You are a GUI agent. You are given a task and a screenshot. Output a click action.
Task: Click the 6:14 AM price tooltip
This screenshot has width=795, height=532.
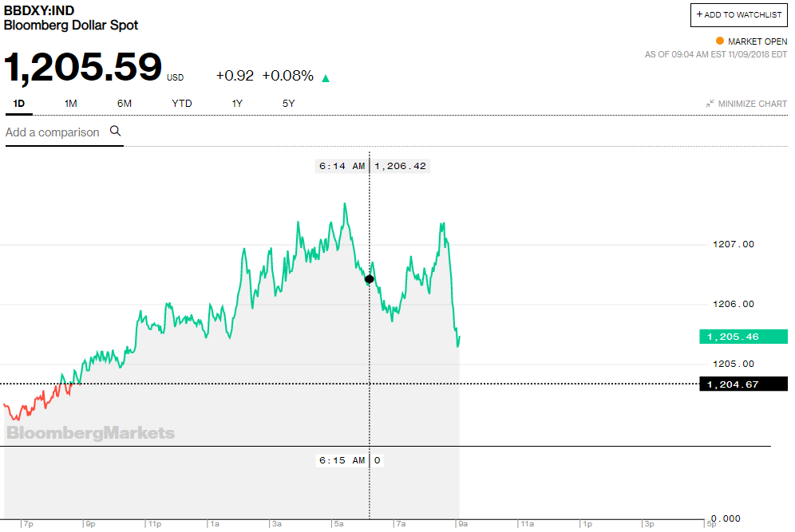tap(373, 166)
